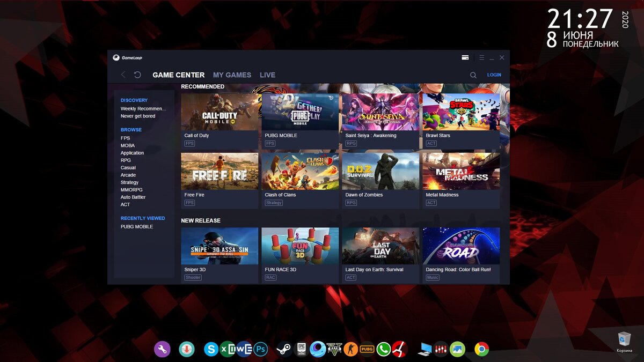Image resolution: width=644 pixels, height=362 pixels.
Task: Switch to the MY GAMES tab
Action: (232, 75)
